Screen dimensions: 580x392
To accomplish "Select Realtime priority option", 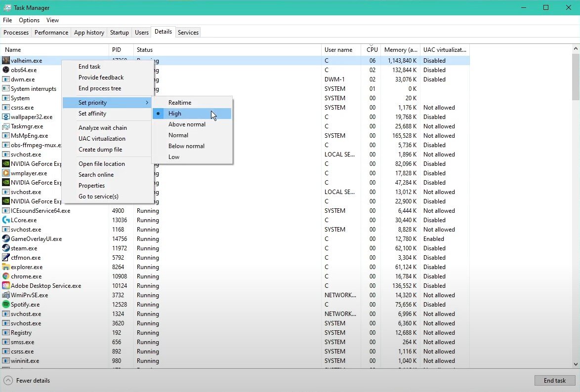I will pyautogui.click(x=180, y=103).
